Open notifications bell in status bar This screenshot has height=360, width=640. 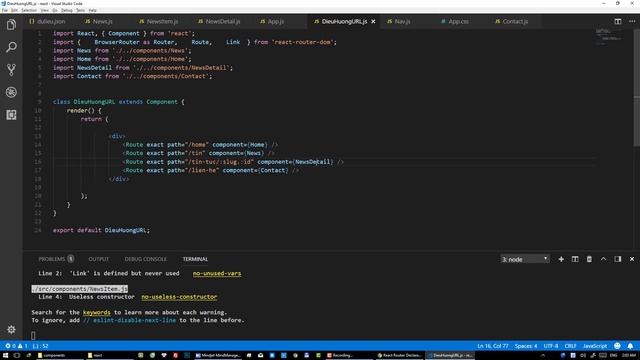click(x=630, y=346)
